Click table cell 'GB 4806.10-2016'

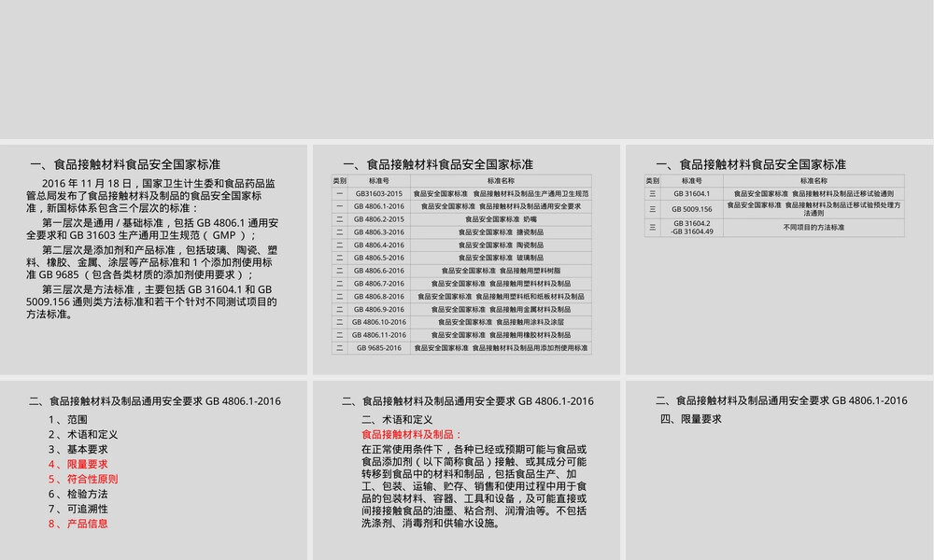[x=379, y=322]
